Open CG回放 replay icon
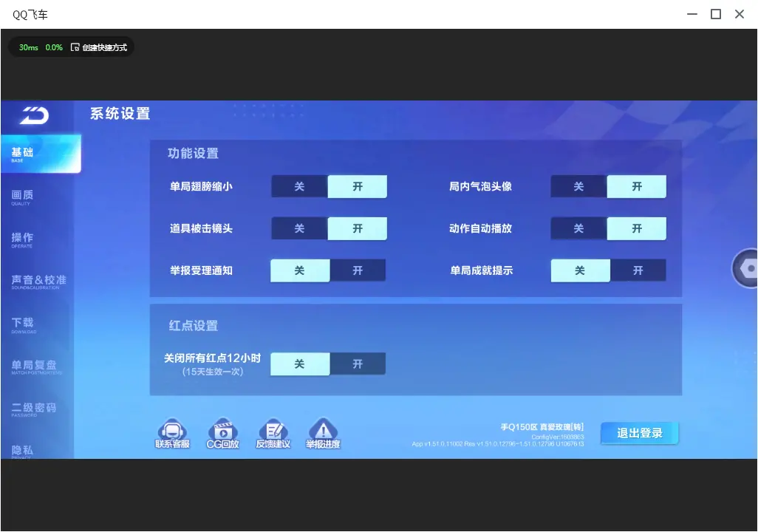Viewport: 758px width, 532px height. [223, 433]
